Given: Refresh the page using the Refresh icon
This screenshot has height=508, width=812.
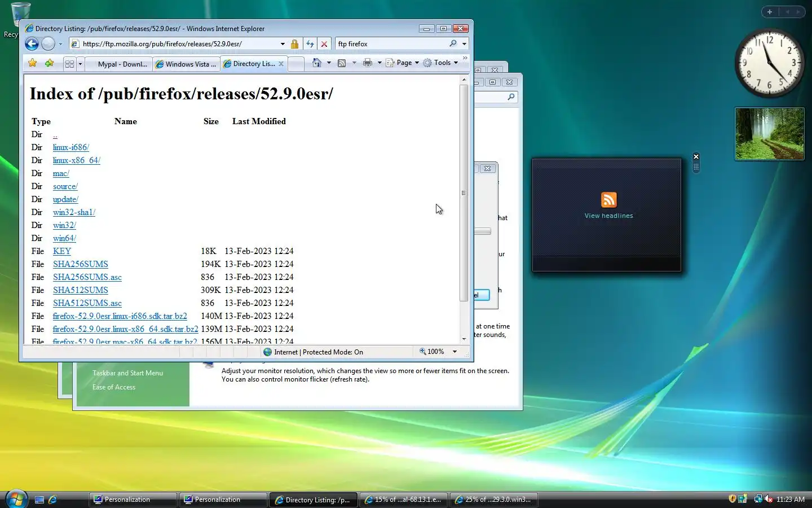Looking at the screenshot, I should click(x=310, y=44).
